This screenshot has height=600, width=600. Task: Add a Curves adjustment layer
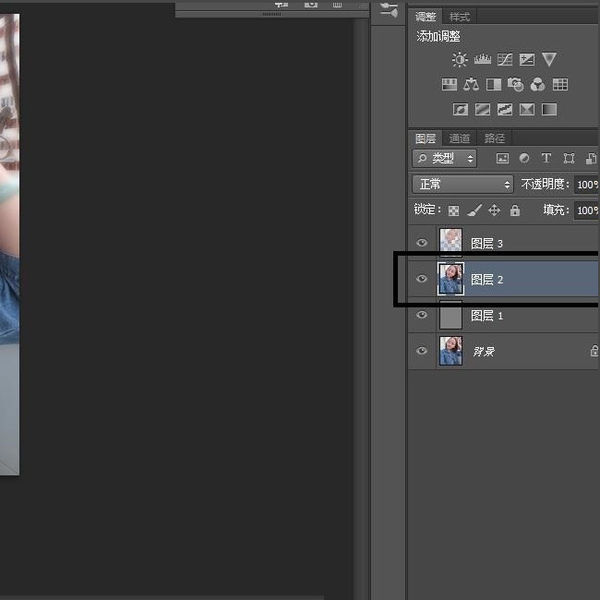pos(505,60)
